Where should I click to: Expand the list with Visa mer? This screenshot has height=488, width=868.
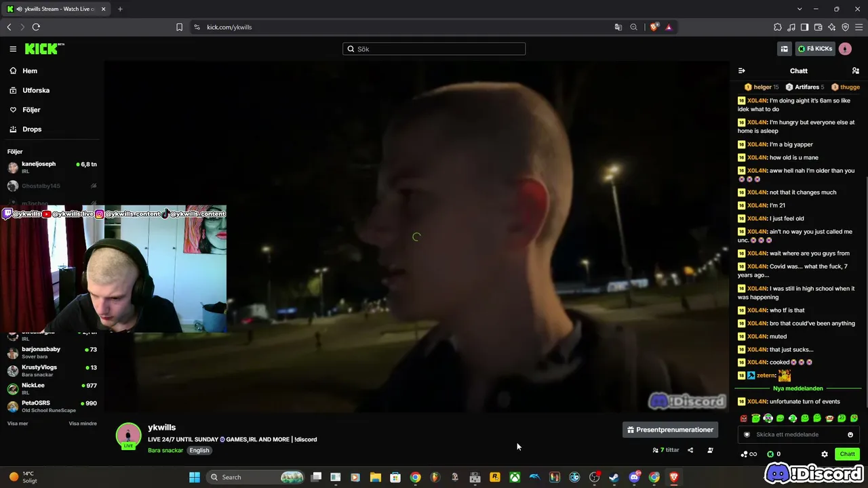coord(18,424)
